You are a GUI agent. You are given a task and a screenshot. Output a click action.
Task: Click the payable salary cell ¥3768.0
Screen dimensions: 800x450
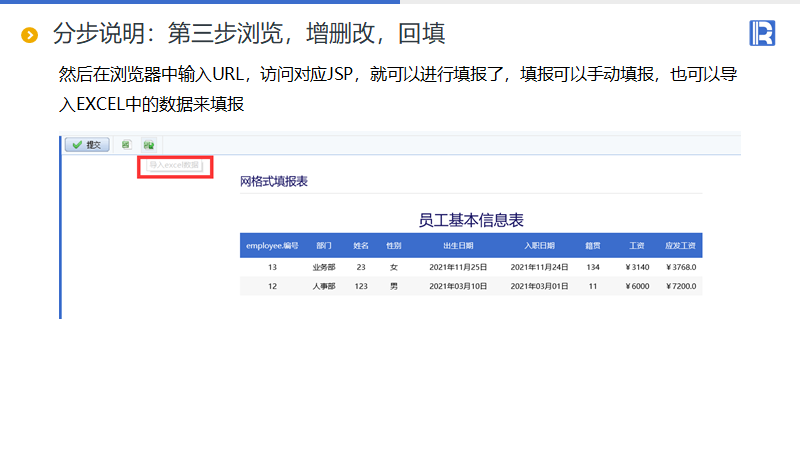tap(680, 267)
